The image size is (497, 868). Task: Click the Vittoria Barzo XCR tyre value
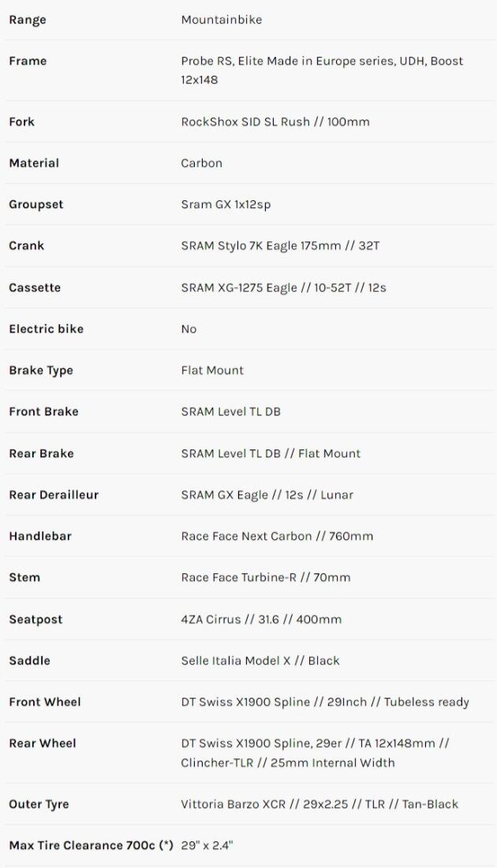(319, 804)
